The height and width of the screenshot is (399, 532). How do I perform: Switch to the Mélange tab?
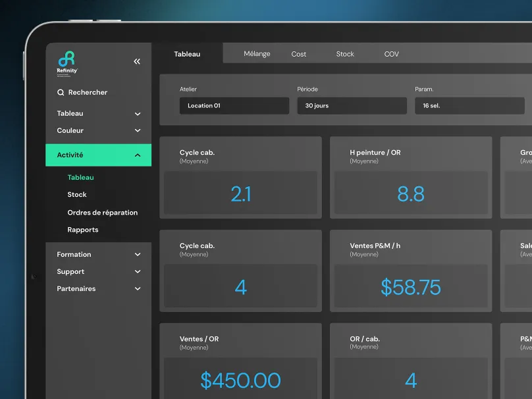(x=257, y=54)
